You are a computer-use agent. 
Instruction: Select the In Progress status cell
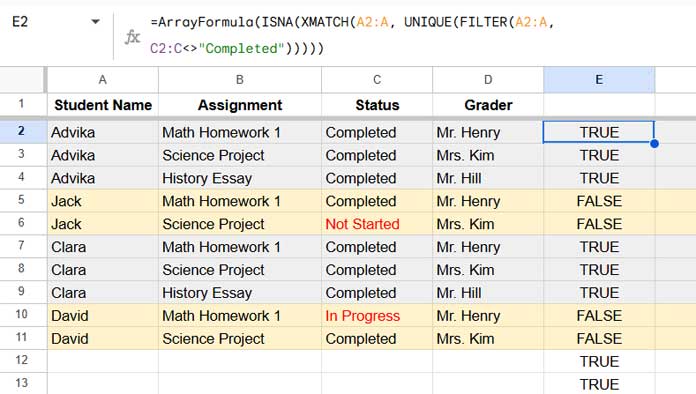tap(377, 315)
